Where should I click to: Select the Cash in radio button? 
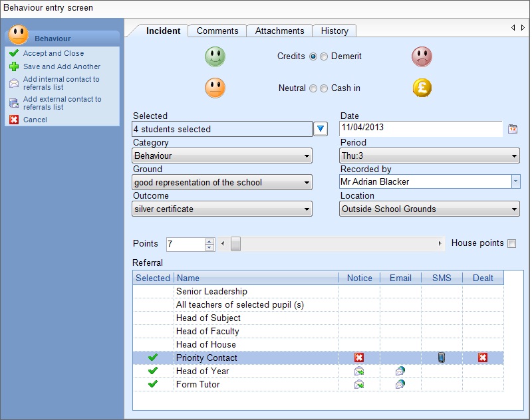coord(324,88)
